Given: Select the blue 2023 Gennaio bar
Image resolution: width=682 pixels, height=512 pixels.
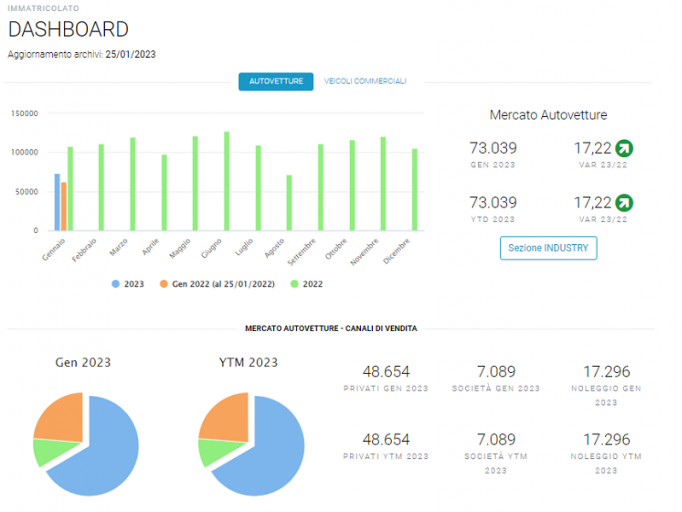Looking at the screenshot, I should point(57,202).
